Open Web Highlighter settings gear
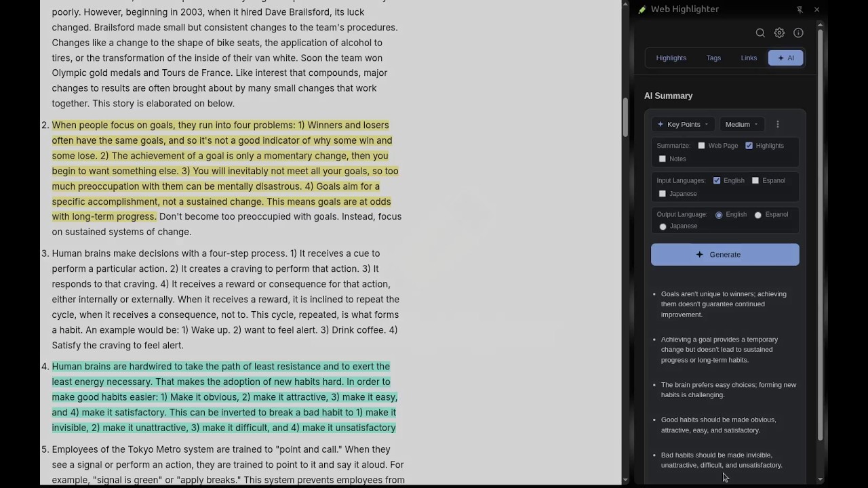 [779, 33]
